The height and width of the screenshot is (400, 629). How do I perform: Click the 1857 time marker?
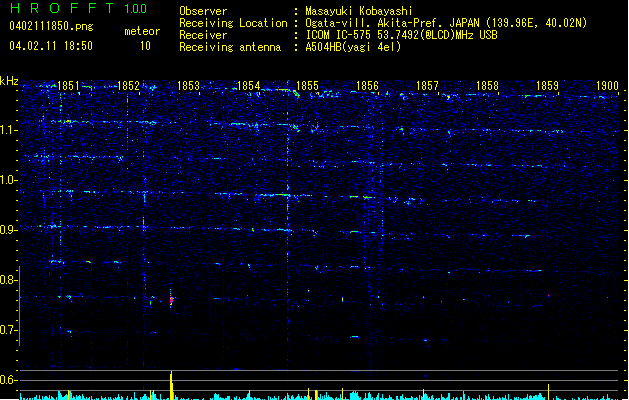[x=427, y=86]
